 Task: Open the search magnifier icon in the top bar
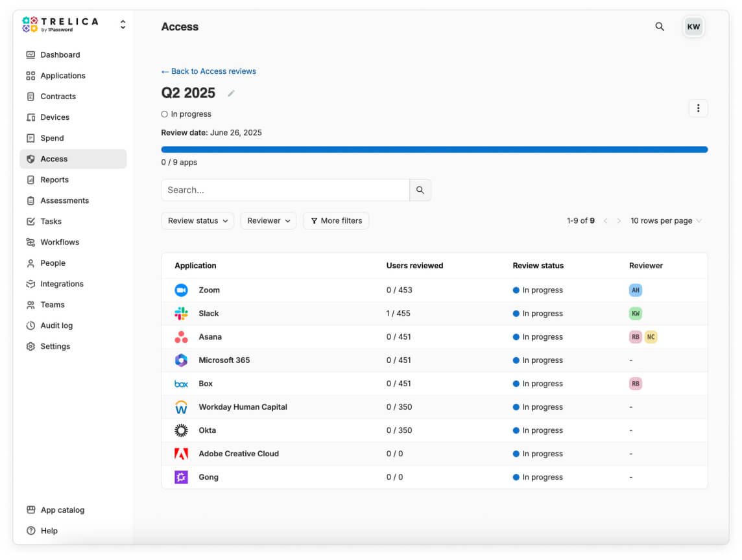[660, 27]
